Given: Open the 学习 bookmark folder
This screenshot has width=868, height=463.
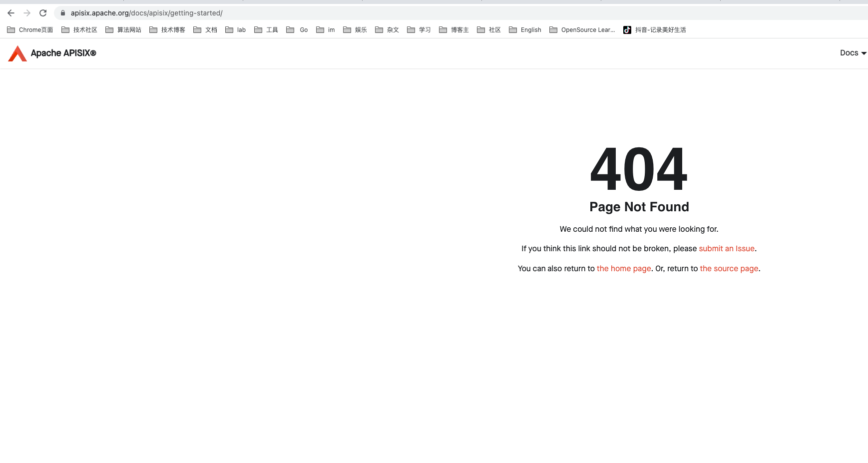Looking at the screenshot, I should (x=419, y=30).
